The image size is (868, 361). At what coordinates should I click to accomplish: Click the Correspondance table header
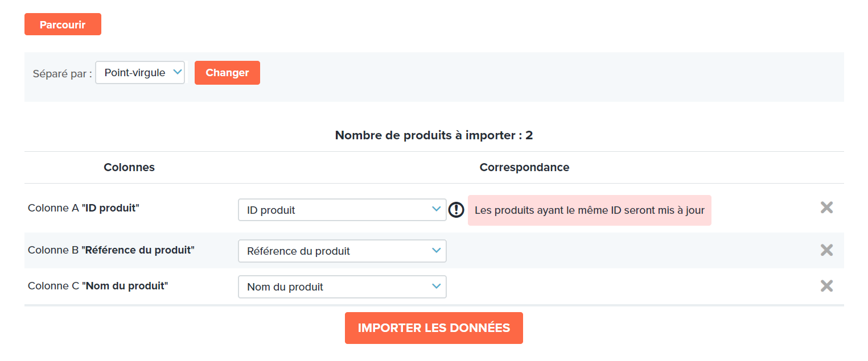tap(524, 167)
